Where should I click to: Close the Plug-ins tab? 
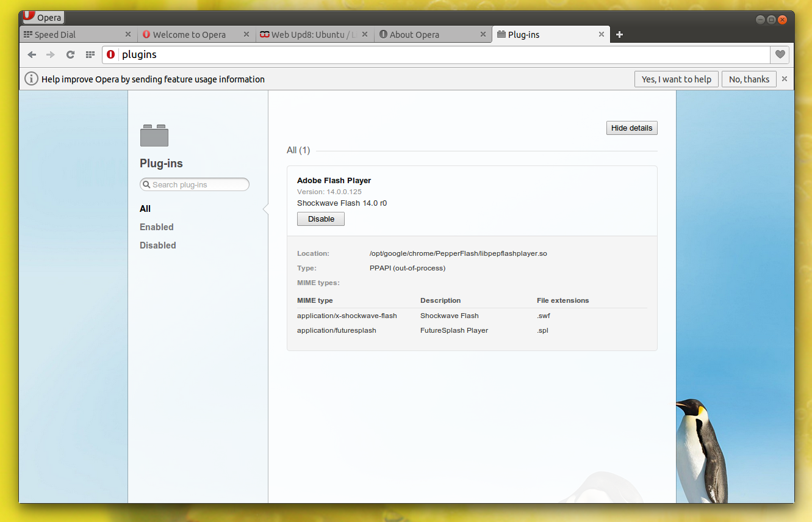(x=602, y=35)
